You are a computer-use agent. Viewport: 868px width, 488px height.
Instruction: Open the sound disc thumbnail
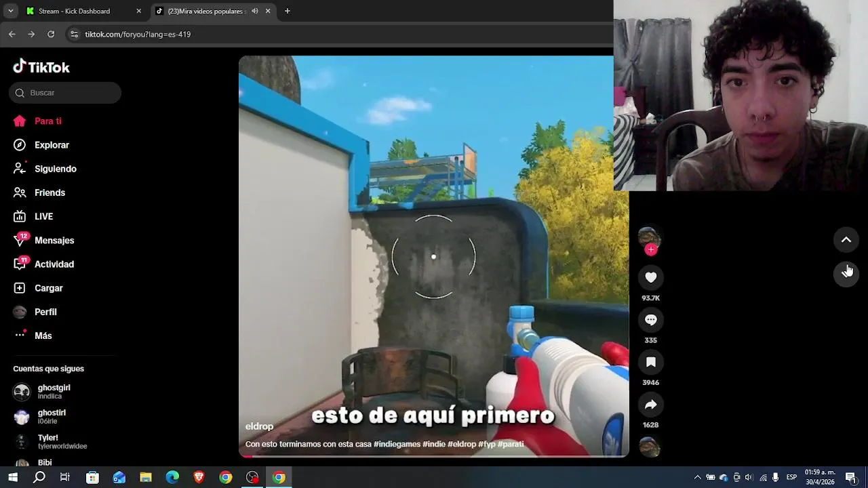pyautogui.click(x=650, y=447)
